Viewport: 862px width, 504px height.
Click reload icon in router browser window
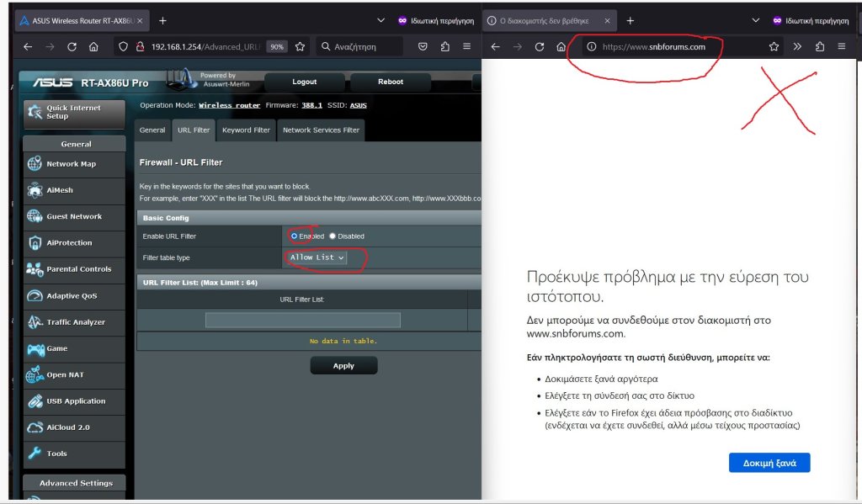[x=72, y=47]
